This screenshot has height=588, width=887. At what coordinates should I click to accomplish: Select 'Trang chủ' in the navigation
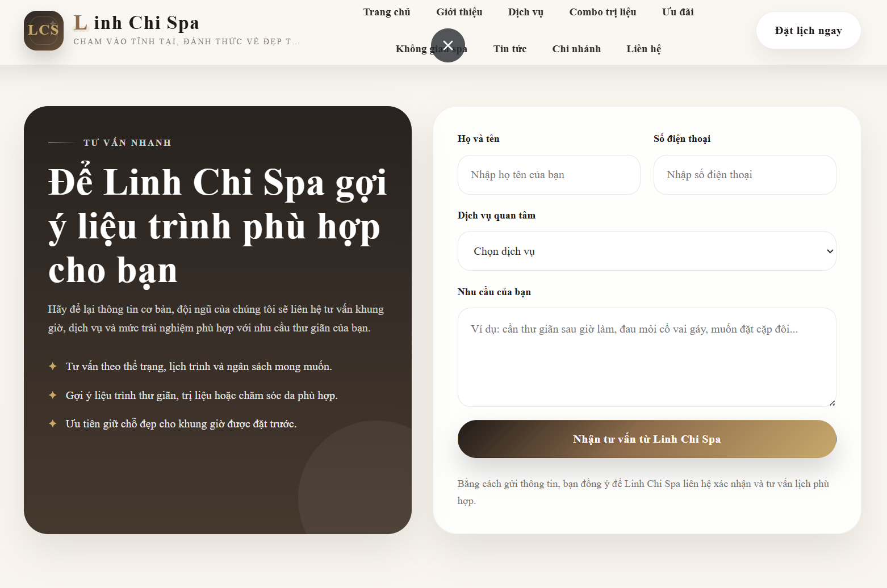(x=387, y=12)
